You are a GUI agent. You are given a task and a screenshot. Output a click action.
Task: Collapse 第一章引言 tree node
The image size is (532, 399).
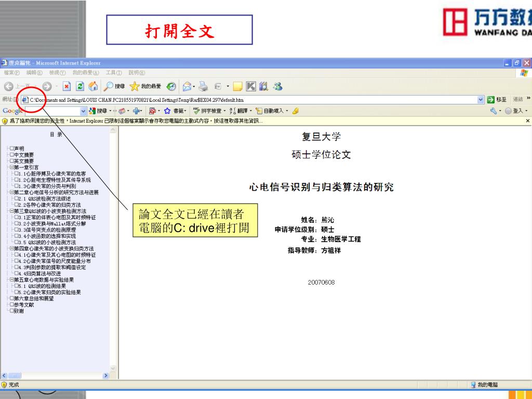pyautogui.click(x=12, y=167)
